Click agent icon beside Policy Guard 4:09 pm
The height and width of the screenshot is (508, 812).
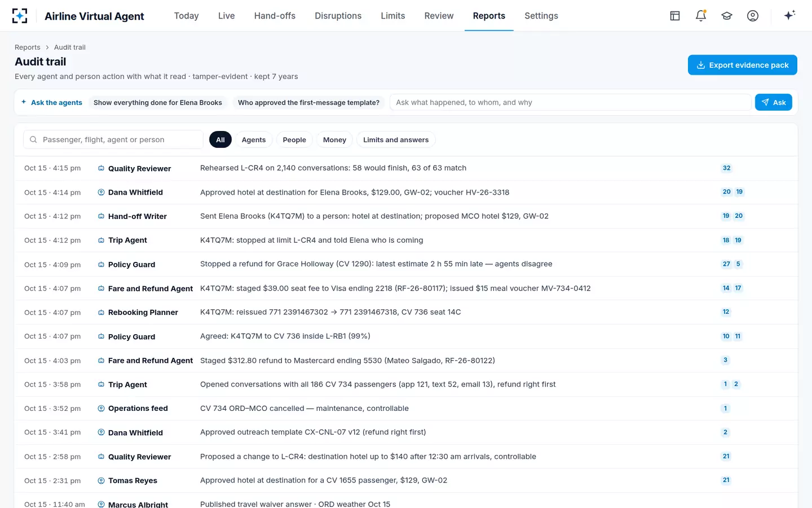coord(101,265)
